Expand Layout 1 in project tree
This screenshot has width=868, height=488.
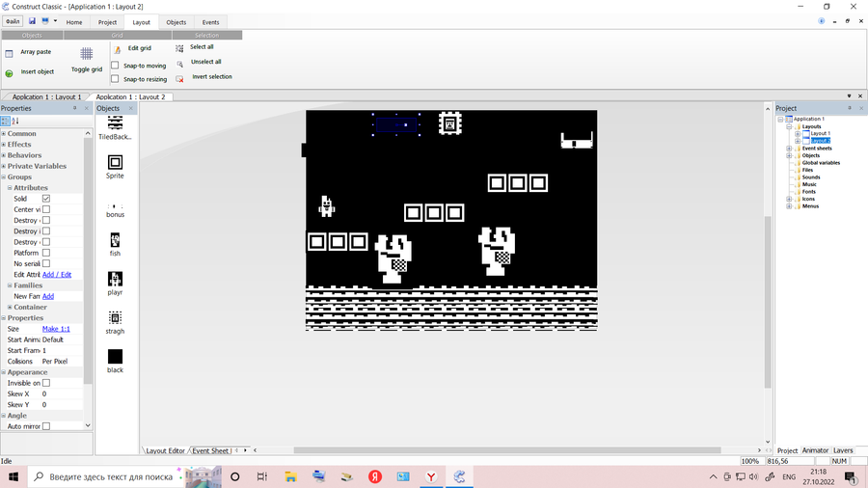coord(798,134)
